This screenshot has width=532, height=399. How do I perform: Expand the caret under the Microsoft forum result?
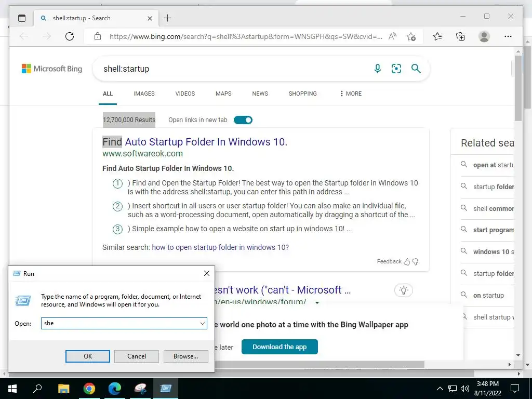tap(317, 303)
